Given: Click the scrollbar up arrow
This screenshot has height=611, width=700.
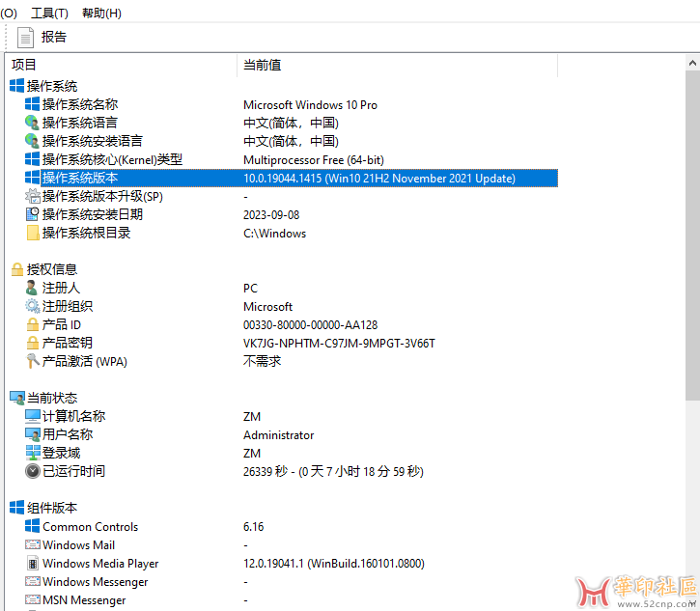Looking at the screenshot, I should coord(692,64).
